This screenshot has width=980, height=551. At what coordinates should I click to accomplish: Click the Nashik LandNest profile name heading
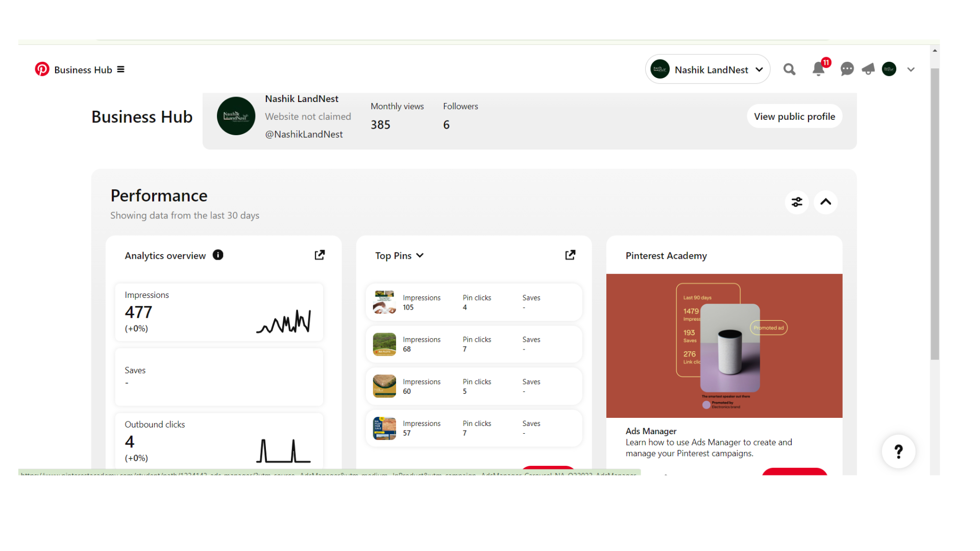(x=302, y=99)
